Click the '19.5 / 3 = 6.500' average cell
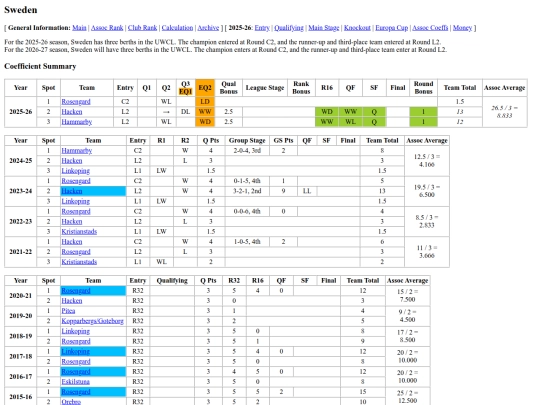Screen dimensions: 540x405 (427, 191)
